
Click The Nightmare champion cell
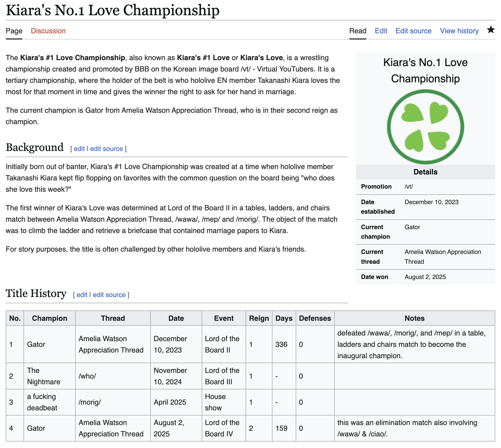click(x=43, y=376)
